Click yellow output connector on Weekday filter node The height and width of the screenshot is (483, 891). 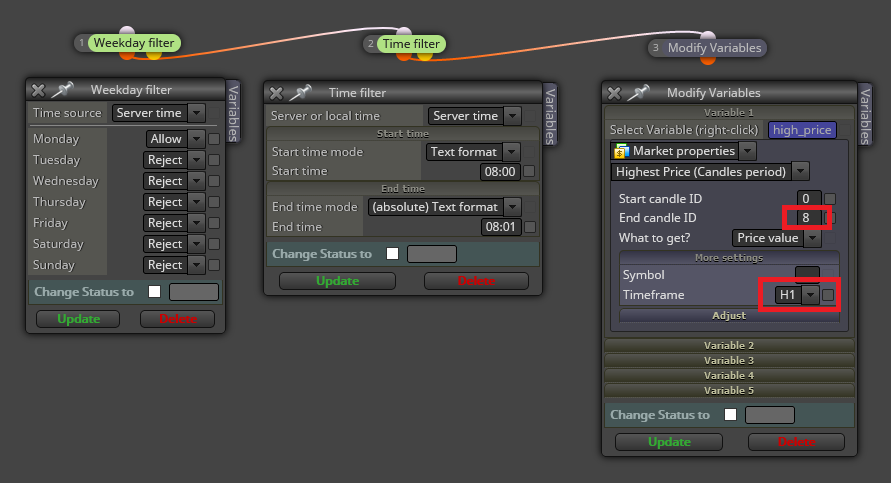pos(154,55)
